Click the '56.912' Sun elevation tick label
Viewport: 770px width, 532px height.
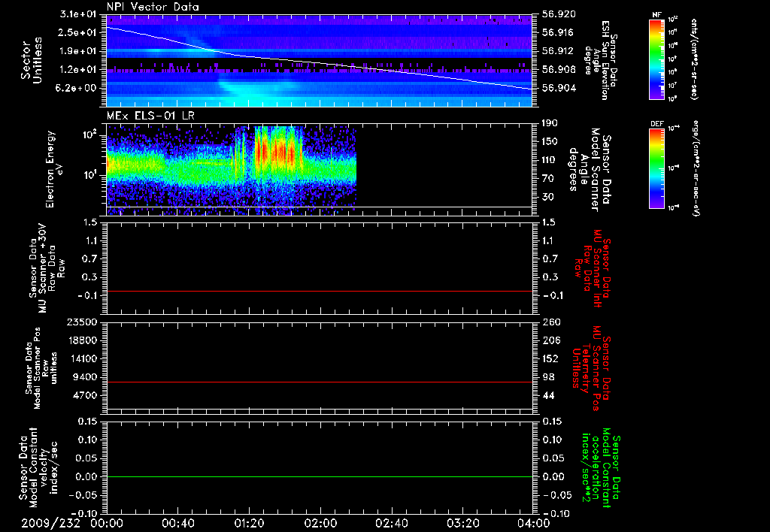559,51
